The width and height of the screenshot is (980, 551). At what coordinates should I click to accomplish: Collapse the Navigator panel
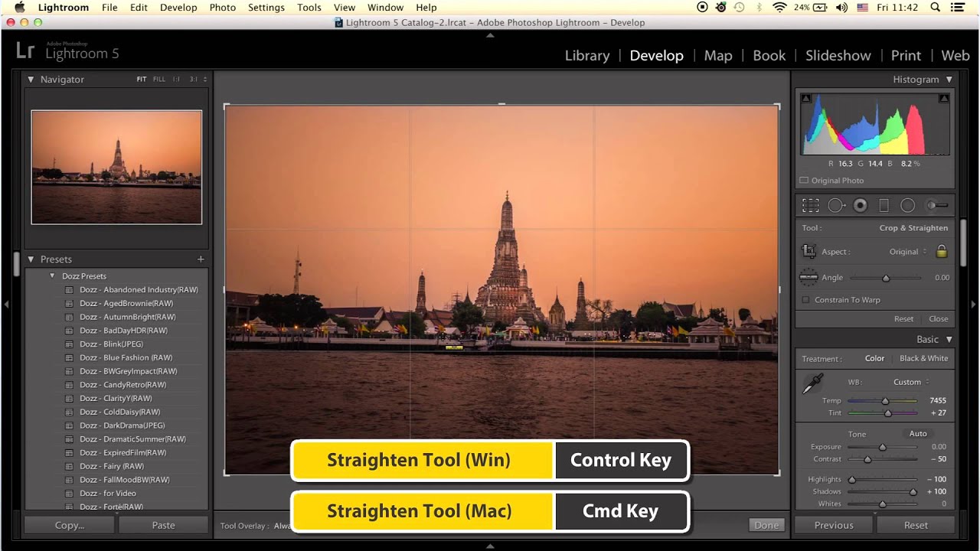31,80
